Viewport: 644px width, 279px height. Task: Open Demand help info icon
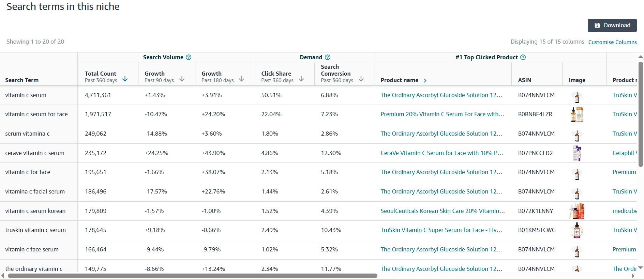328,57
